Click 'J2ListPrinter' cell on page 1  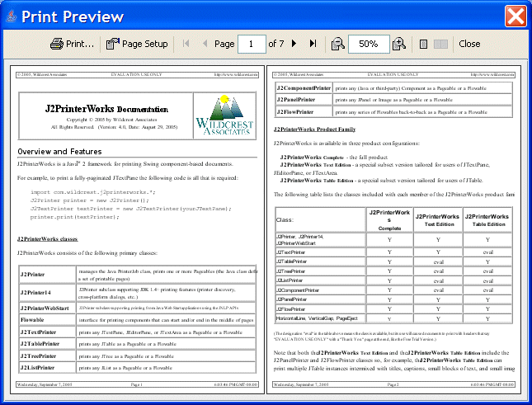[x=47, y=368]
